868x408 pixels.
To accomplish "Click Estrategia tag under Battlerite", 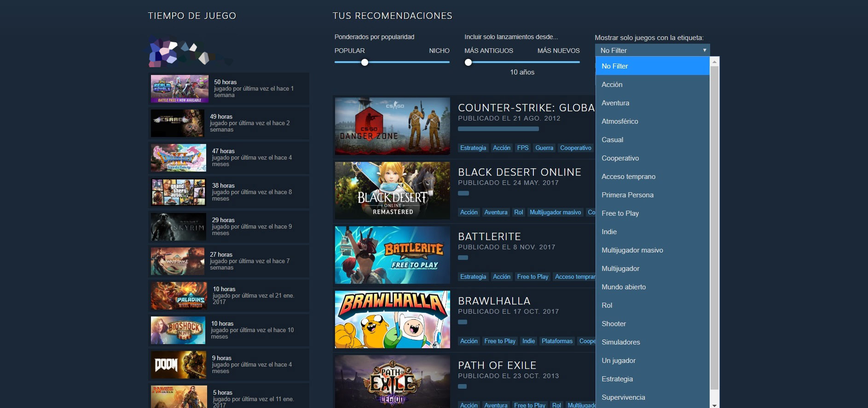I will (473, 276).
